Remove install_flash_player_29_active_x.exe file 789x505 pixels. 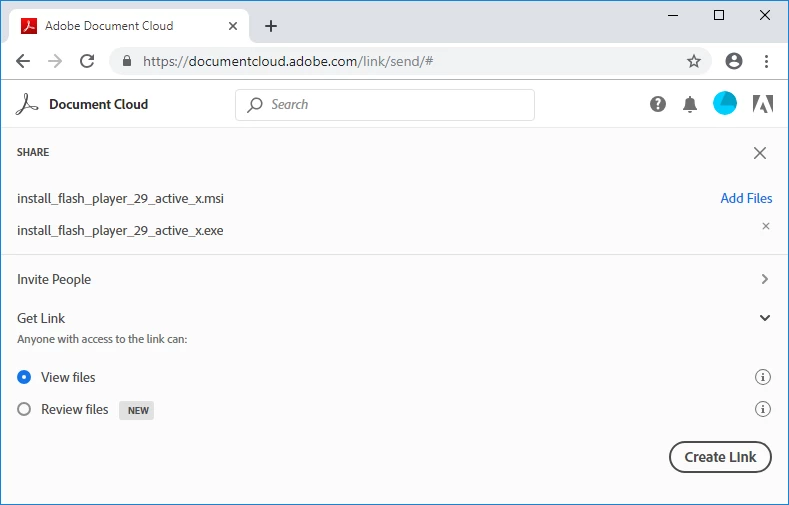point(766,226)
